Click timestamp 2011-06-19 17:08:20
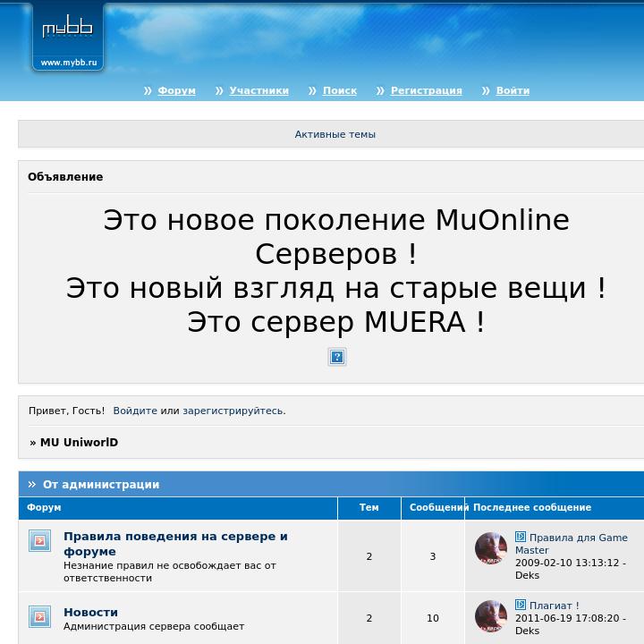 pos(567,618)
